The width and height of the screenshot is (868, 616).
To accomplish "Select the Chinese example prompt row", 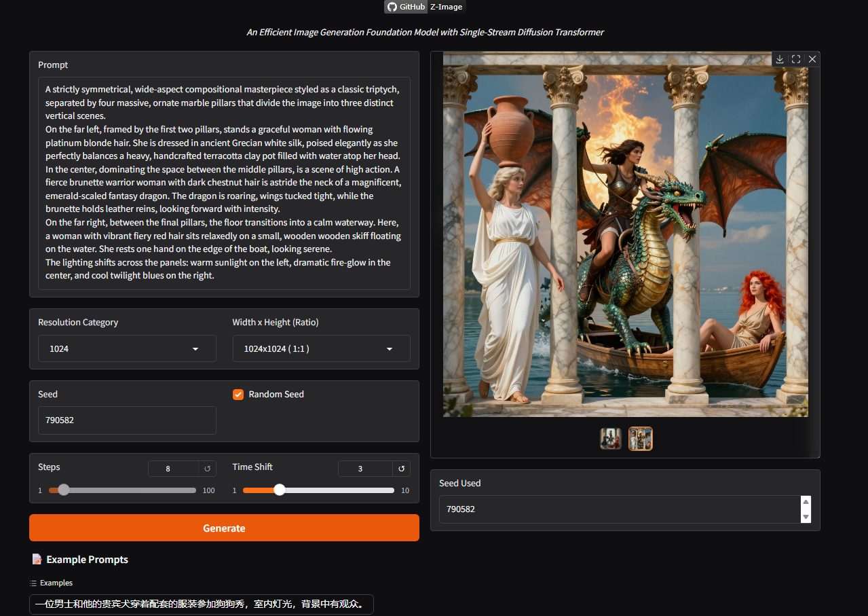I will point(202,604).
